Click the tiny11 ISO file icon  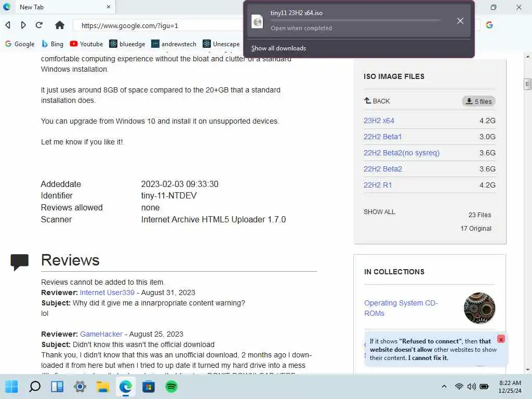(x=258, y=21)
